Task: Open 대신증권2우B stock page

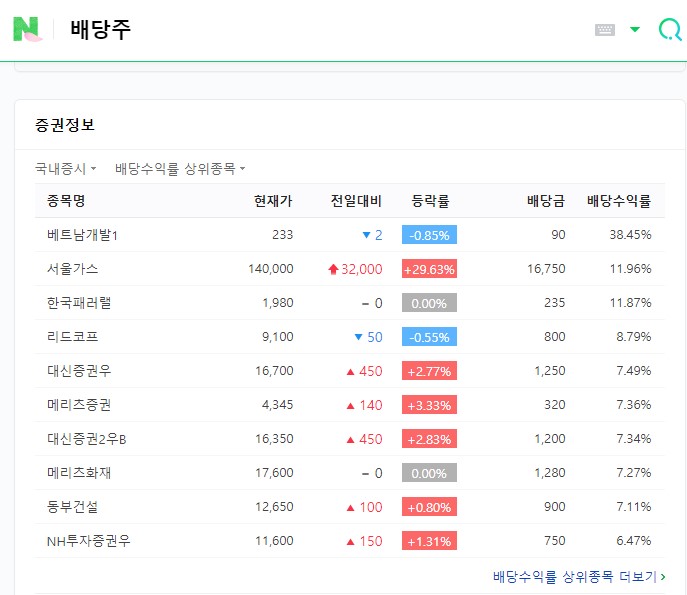Action: [86, 439]
